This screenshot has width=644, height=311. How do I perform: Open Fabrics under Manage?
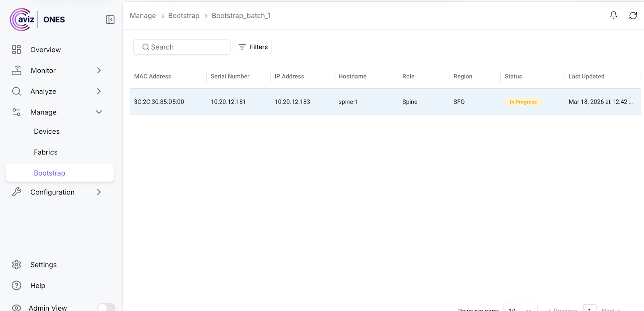click(45, 152)
